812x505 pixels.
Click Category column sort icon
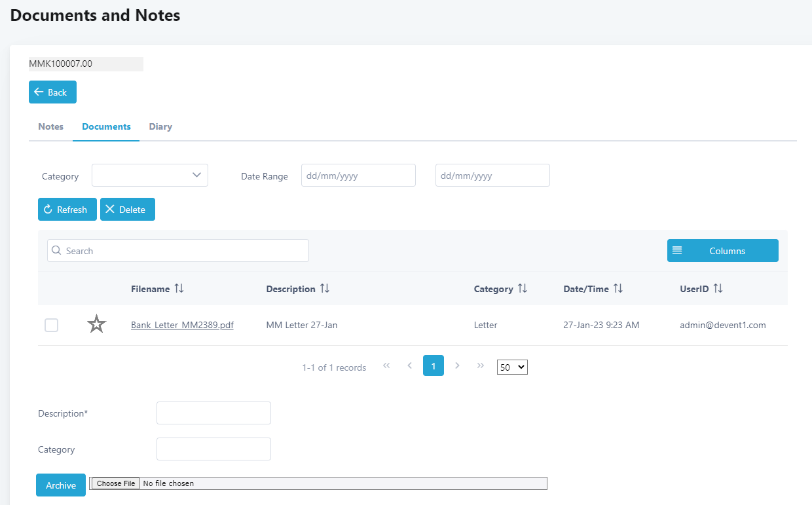coord(523,289)
